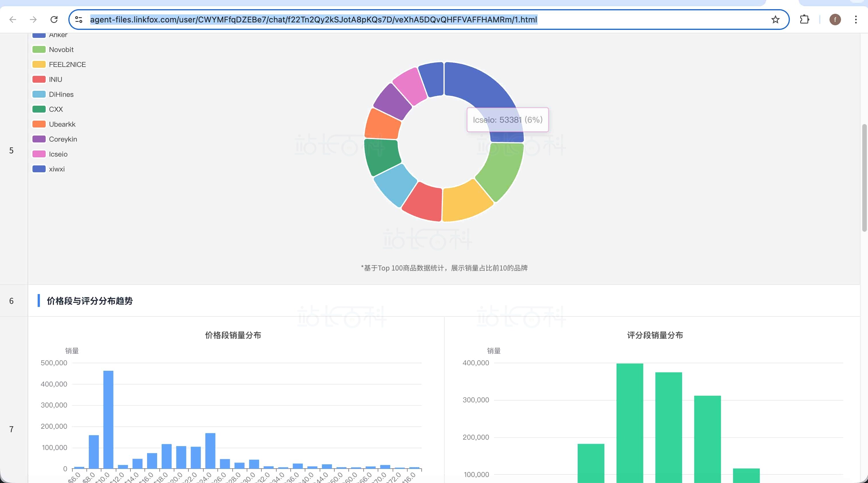Click the $18.0 price bar
The height and width of the screenshot is (483, 868).
pyautogui.click(x=167, y=456)
